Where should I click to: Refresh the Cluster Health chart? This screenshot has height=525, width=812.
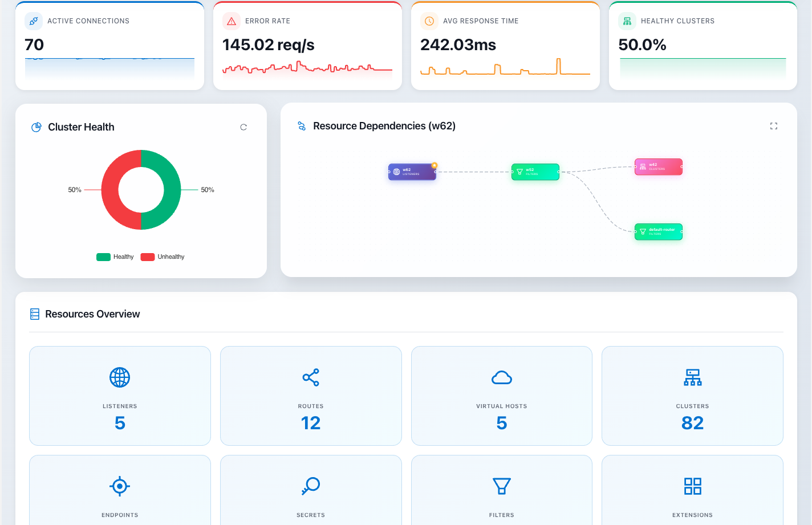pyautogui.click(x=243, y=127)
